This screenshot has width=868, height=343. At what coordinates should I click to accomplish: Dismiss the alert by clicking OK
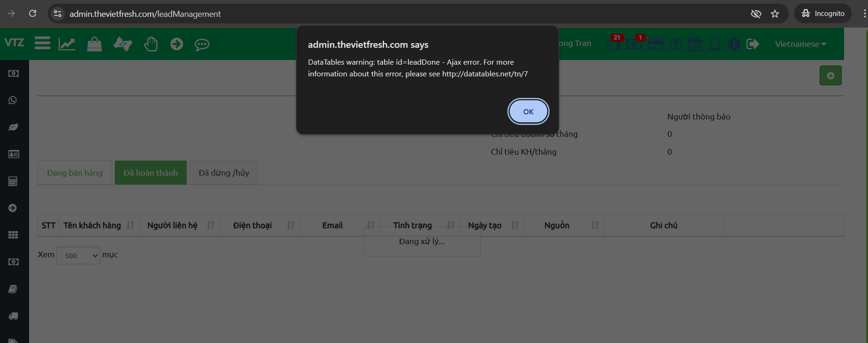(x=528, y=112)
